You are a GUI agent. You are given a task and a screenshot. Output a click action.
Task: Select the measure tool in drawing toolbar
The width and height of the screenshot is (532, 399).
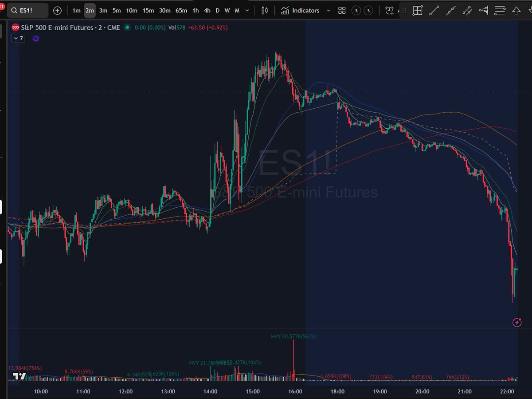coord(418,10)
